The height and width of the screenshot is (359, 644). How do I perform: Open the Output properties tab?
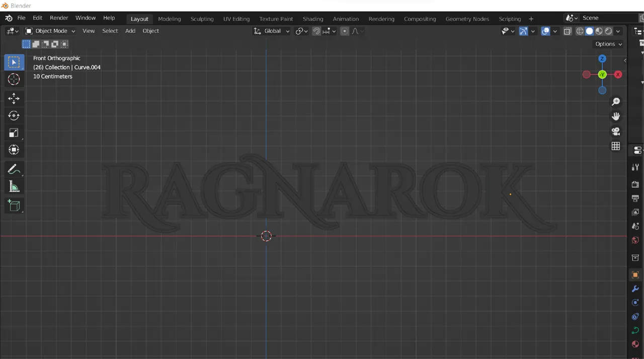coord(635,198)
